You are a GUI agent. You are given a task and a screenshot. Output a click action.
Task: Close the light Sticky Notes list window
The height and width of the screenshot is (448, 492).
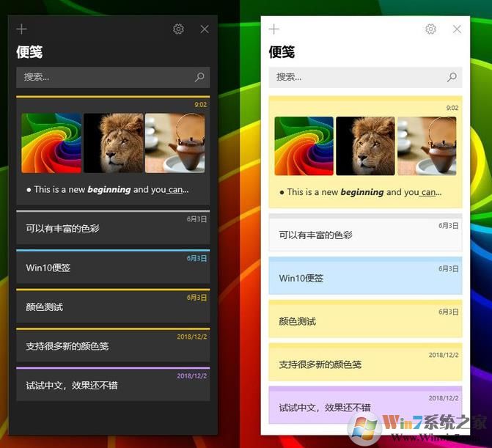pos(457,29)
